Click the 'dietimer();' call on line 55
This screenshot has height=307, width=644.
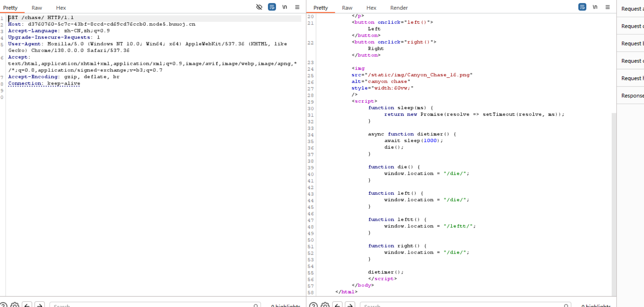(386, 272)
